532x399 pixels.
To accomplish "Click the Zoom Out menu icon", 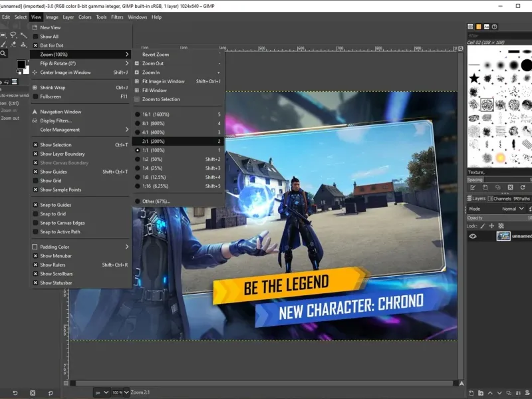I will 137,63.
